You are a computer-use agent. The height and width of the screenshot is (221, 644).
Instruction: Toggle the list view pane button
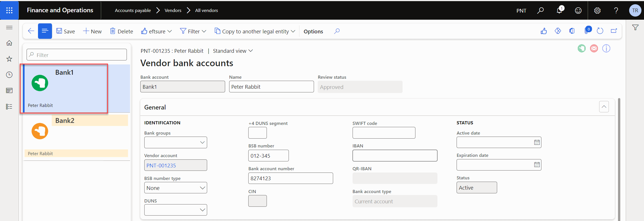[x=45, y=31]
